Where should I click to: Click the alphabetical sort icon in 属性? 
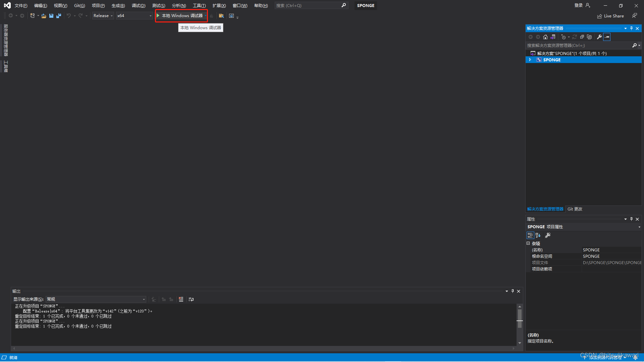coord(538,235)
